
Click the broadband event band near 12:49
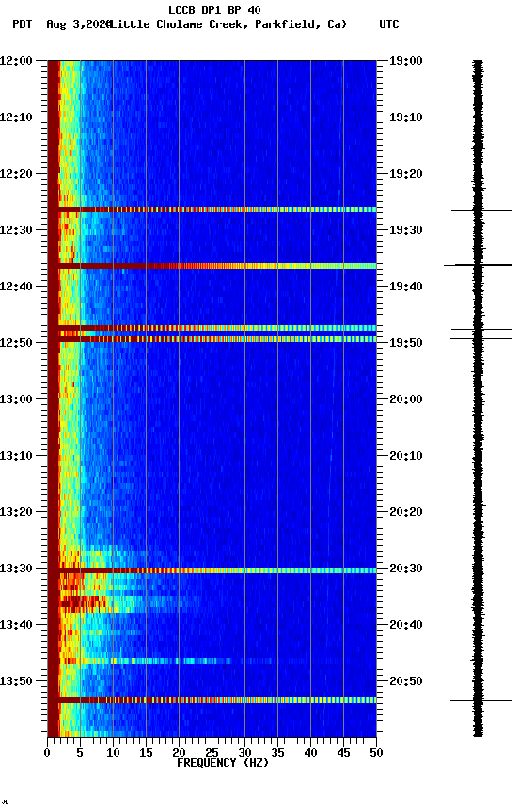click(x=212, y=339)
